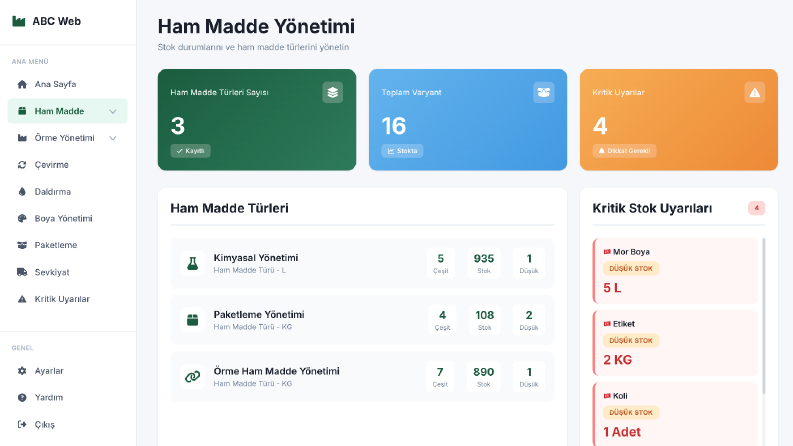Open Ayarlar settings link
793x446 pixels.
67,371
